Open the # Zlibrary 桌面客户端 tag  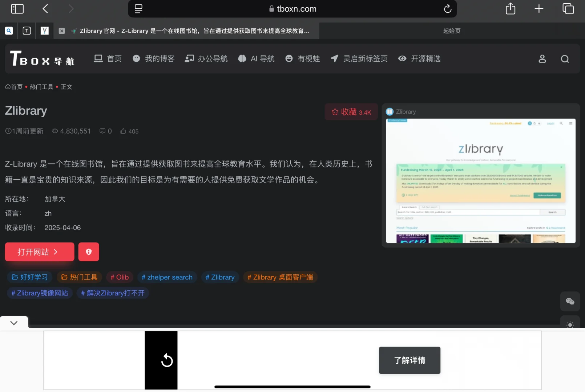pos(280,277)
